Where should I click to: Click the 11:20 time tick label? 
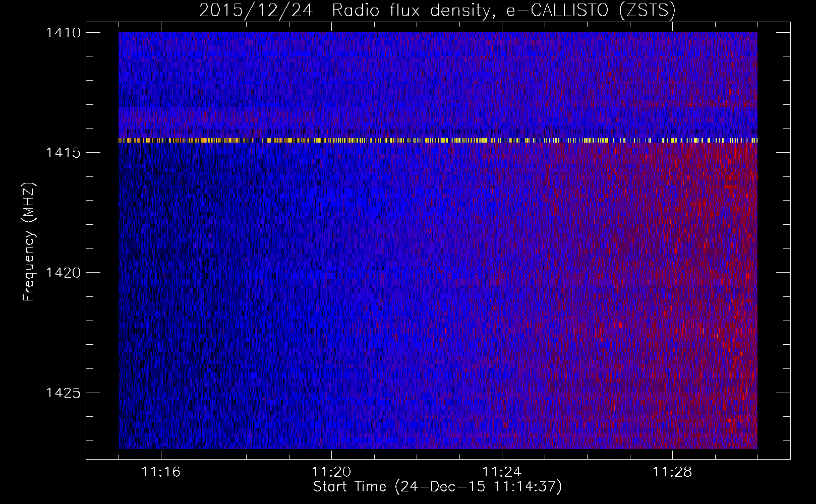tap(331, 472)
